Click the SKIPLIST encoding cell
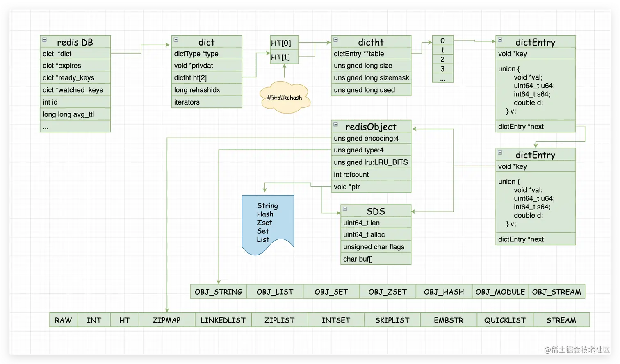Viewport: 620px width, 364px height. tap(392, 320)
